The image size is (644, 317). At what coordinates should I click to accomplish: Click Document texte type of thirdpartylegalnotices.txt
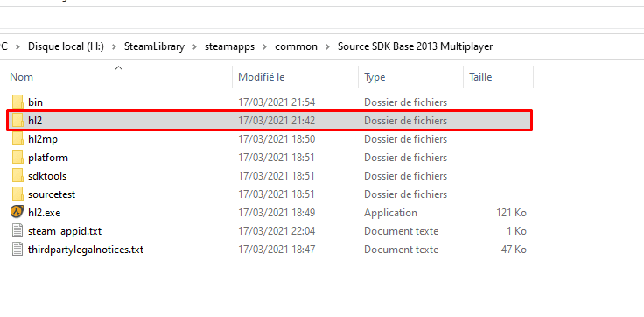(x=401, y=250)
